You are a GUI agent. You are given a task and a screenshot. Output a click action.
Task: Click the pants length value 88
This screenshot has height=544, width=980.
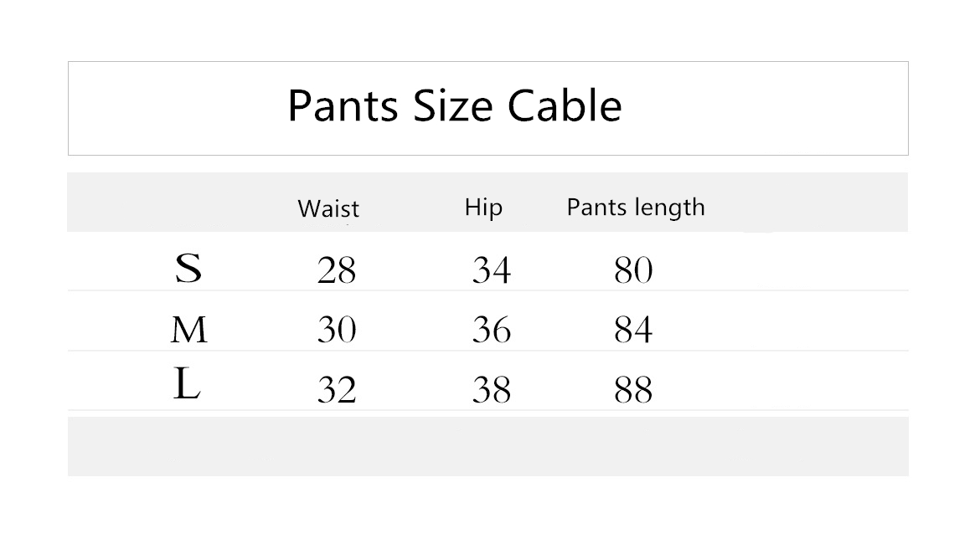tap(633, 390)
